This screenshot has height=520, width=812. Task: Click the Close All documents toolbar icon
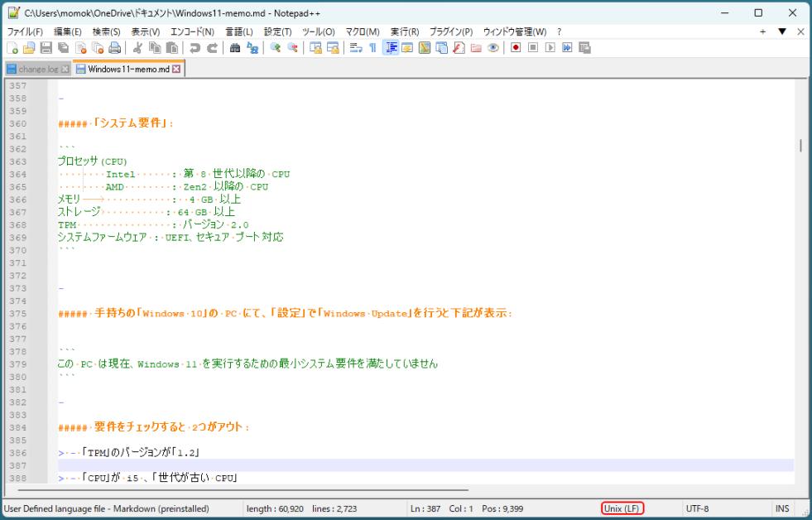(98, 48)
